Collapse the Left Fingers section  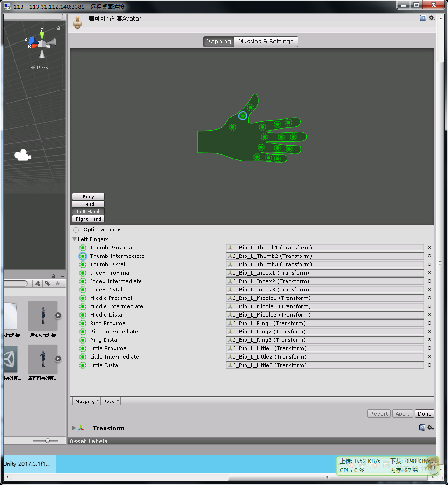[74, 239]
